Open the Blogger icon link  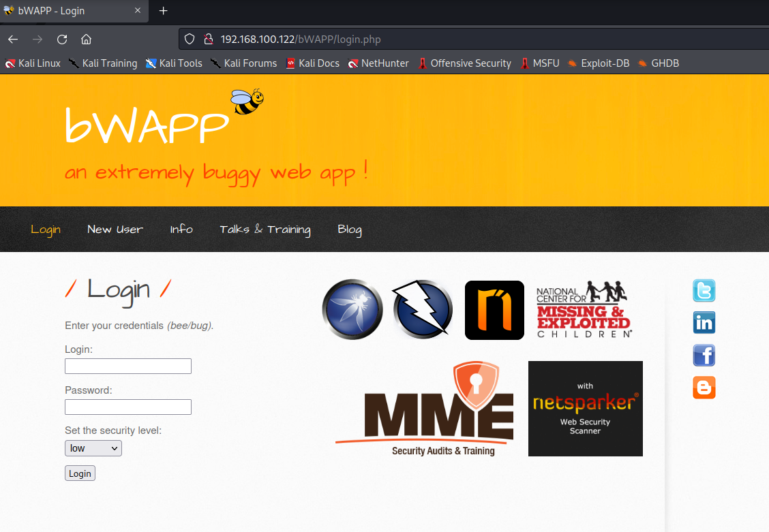click(x=704, y=388)
